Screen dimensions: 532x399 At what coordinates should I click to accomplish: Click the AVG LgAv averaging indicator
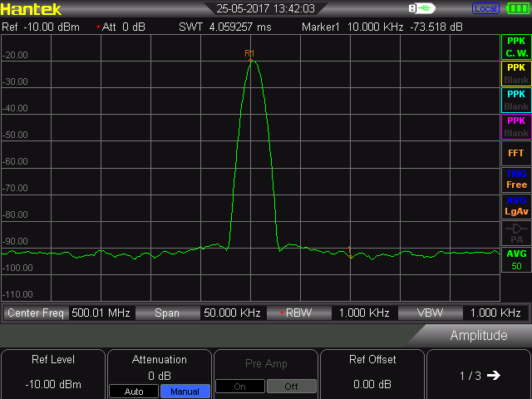coord(516,206)
